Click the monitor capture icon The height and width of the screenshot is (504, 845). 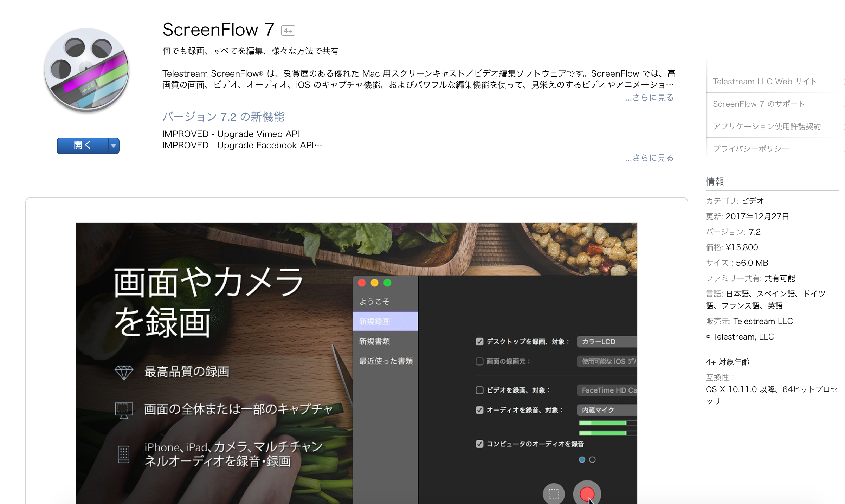[124, 411]
